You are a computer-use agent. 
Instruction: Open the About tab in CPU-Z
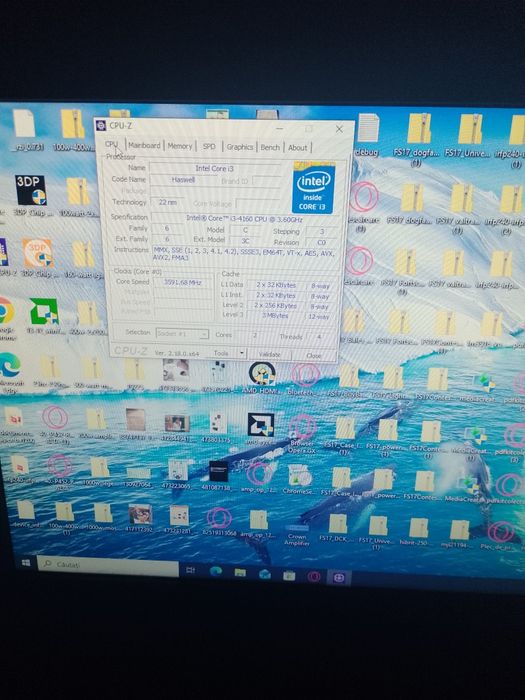298,148
